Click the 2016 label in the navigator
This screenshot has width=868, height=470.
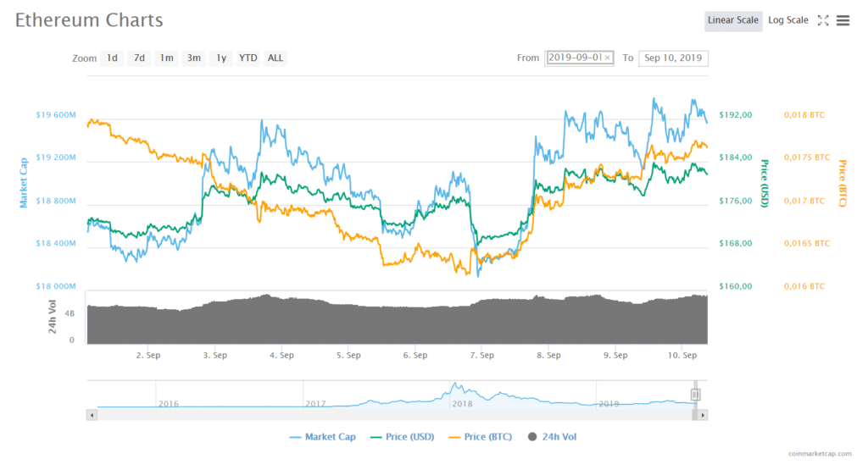(x=169, y=404)
